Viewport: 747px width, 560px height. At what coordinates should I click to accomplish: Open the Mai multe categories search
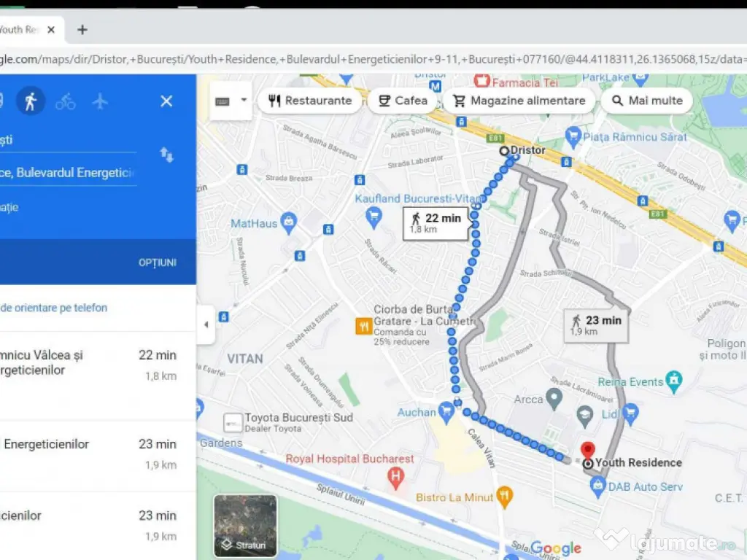click(x=646, y=101)
